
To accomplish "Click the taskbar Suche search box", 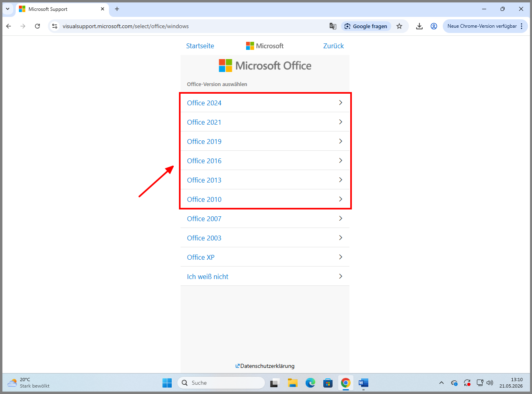I will 221,383.
